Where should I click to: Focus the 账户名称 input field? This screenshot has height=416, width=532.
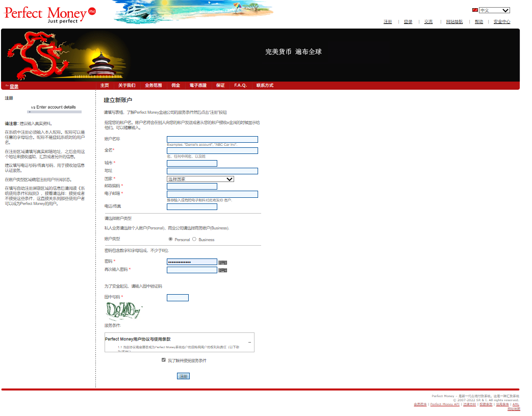(x=212, y=139)
